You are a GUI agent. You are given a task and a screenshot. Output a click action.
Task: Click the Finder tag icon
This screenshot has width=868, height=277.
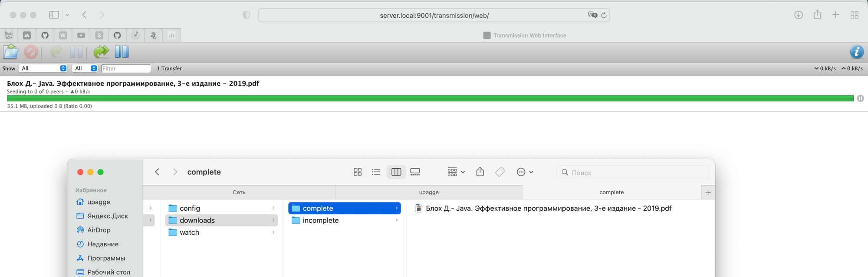tap(500, 172)
